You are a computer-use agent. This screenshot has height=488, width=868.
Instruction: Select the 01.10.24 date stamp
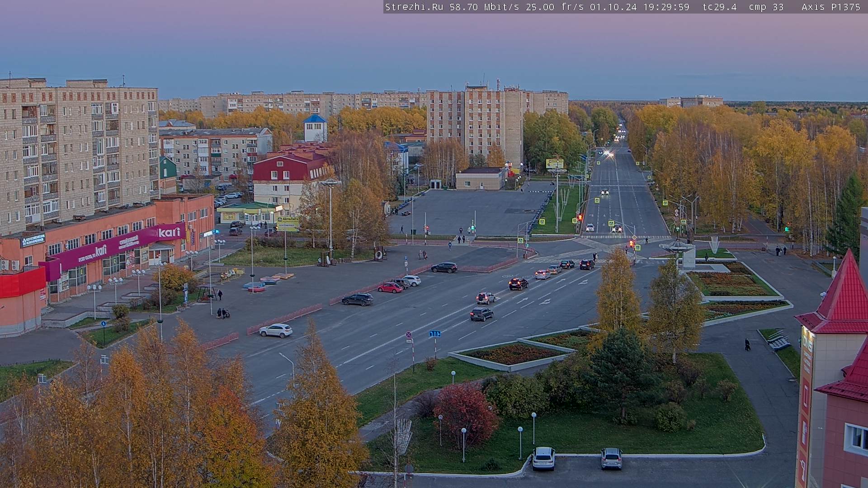click(613, 7)
